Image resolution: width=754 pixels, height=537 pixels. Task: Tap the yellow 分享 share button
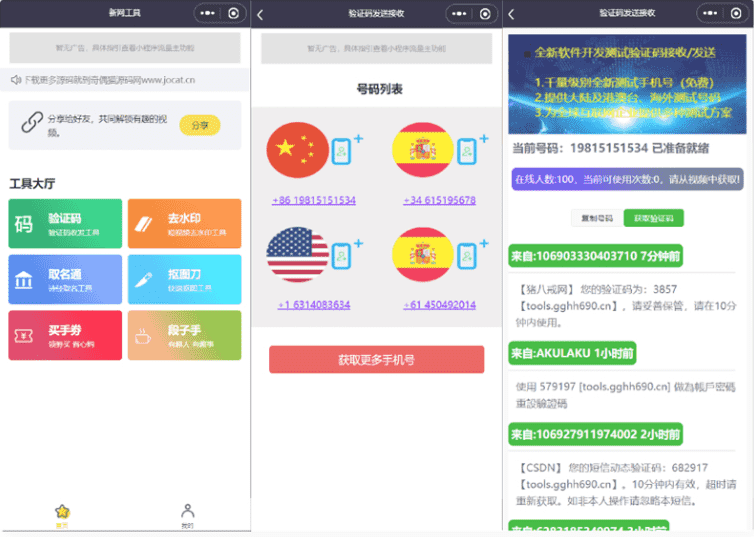(199, 125)
